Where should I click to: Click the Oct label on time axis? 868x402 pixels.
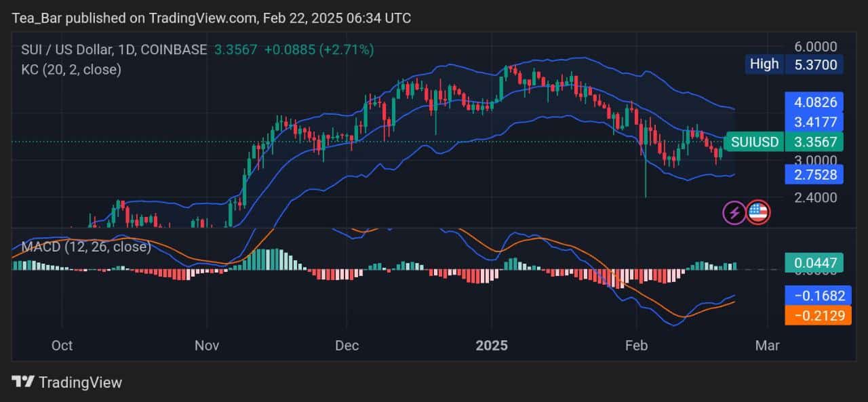pos(62,345)
